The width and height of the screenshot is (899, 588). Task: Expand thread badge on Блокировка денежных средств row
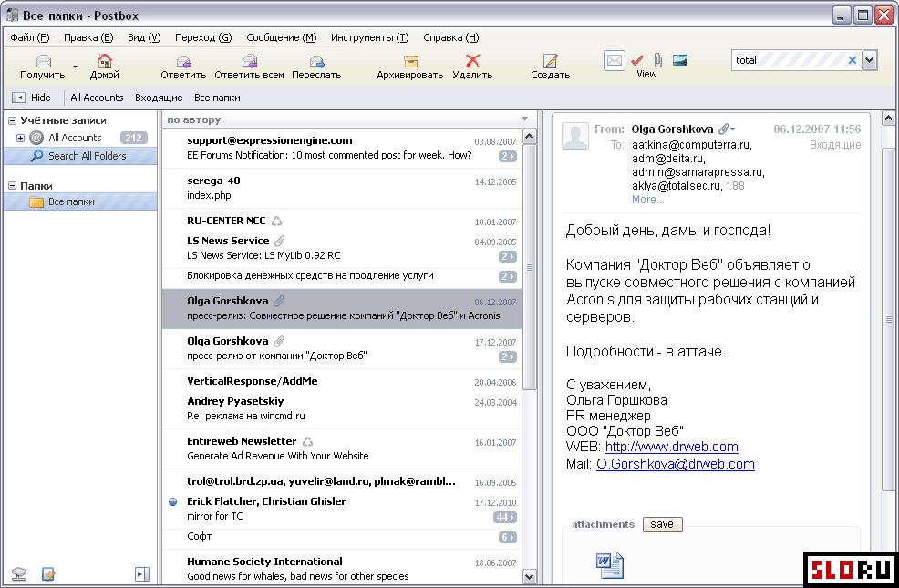click(508, 276)
